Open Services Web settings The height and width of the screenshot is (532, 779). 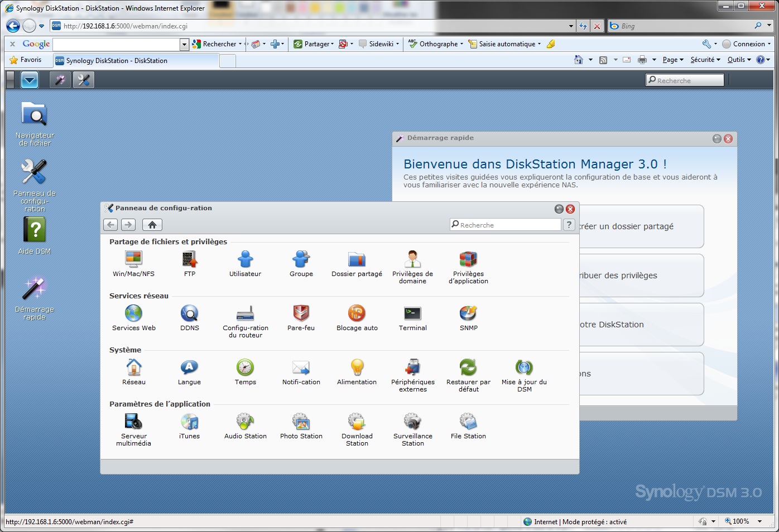tap(133, 318)
